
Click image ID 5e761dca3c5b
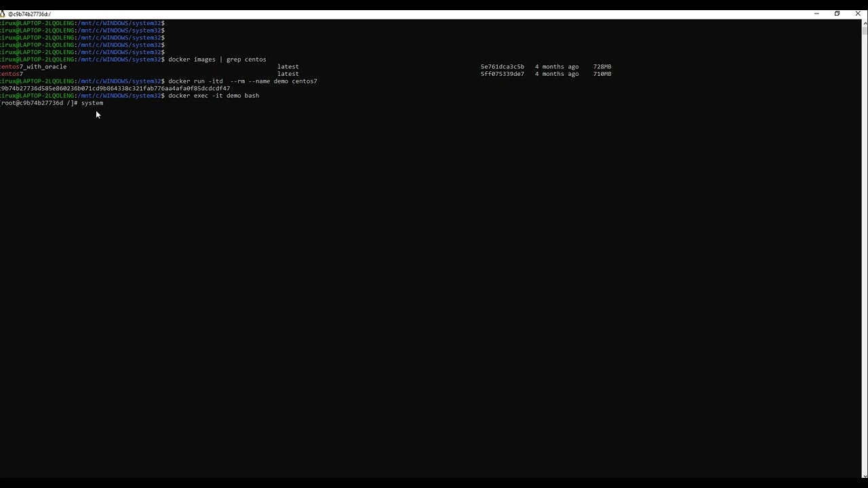point(502,67)
